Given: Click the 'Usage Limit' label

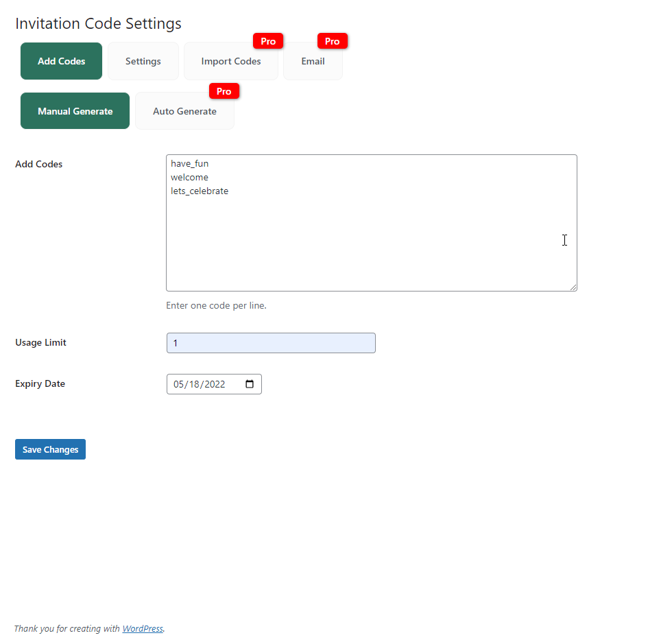Looking at the screenshot, I should pos(40,342).
